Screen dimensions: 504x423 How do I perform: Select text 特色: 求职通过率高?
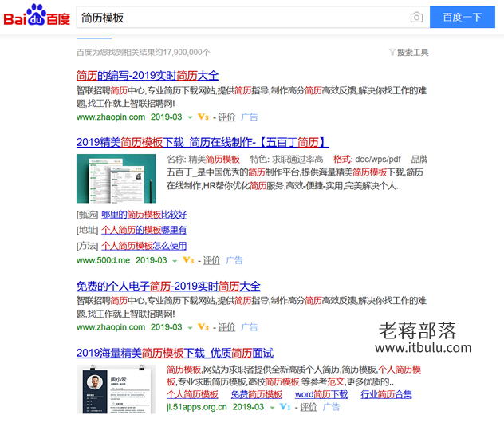pyautogui.click(x=287, y=160)
